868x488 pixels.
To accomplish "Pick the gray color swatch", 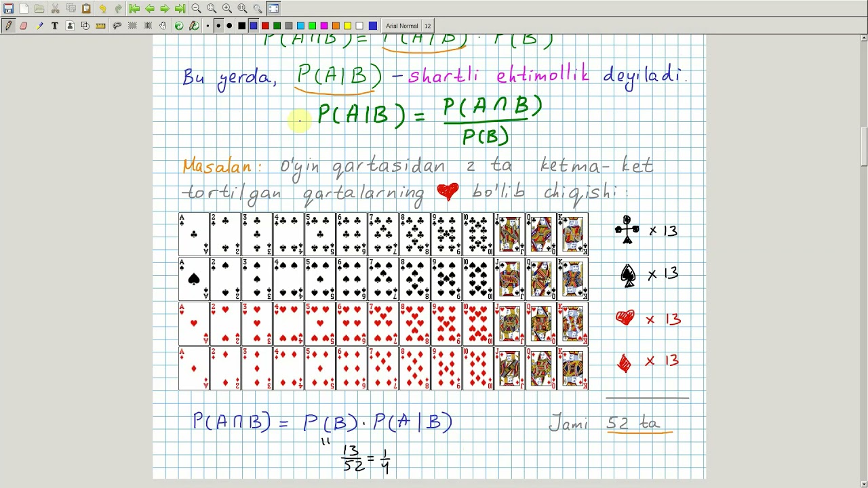I will [x=289, y=26].
